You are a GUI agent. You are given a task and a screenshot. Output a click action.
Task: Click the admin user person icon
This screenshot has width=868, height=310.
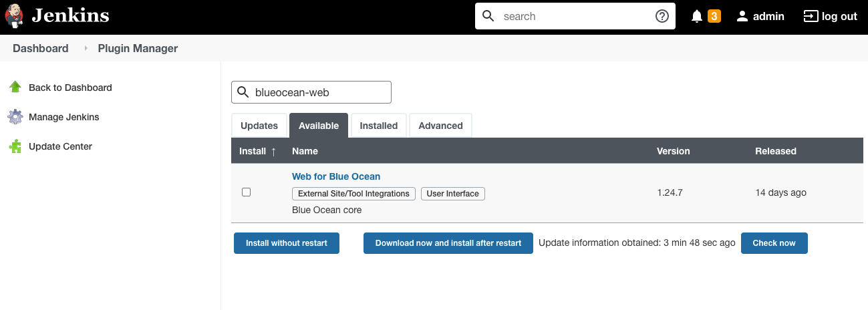click(x=742, y=16)
